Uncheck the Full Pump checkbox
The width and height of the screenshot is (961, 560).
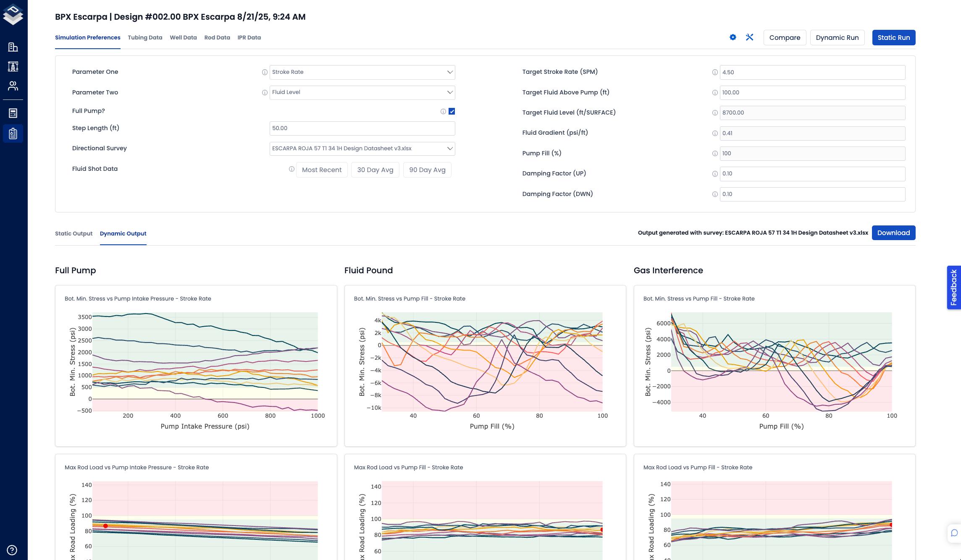[x=452, y=111]
